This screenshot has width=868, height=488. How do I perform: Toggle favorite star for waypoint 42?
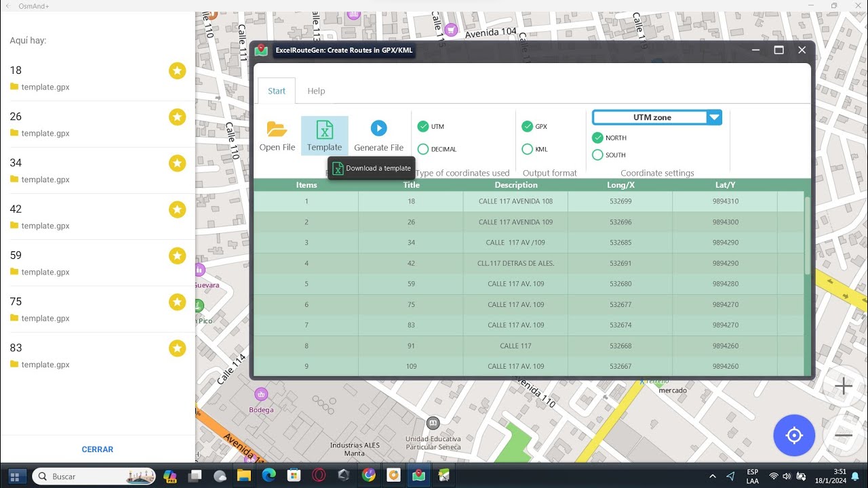point(177,209)
